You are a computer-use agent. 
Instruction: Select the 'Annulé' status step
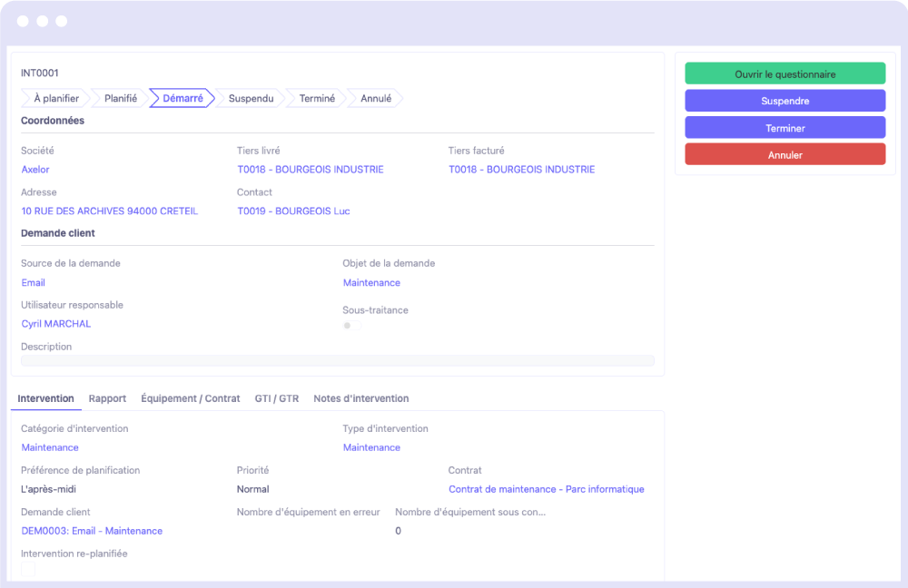(376, 98)
